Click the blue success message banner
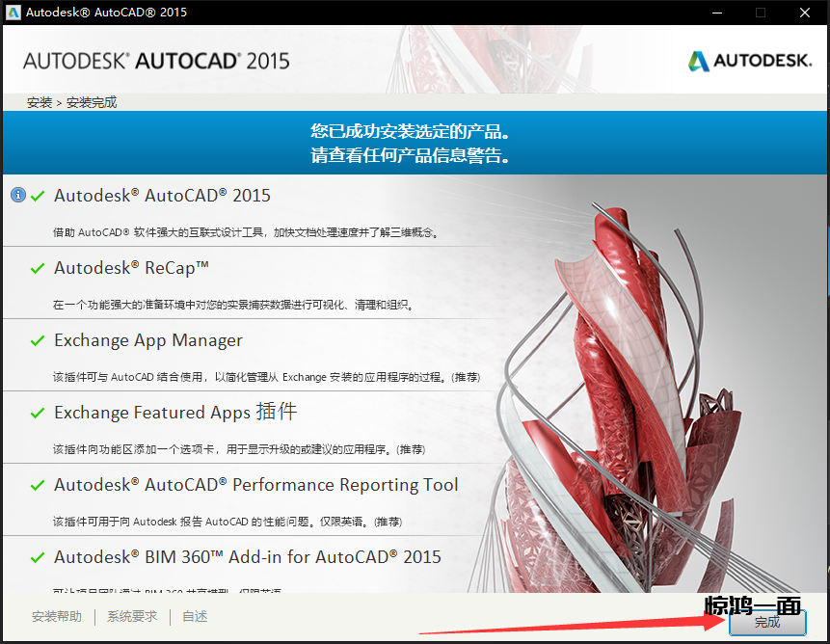Image resolution: width=830 pixels, height=644 pixels. [415, 143]
